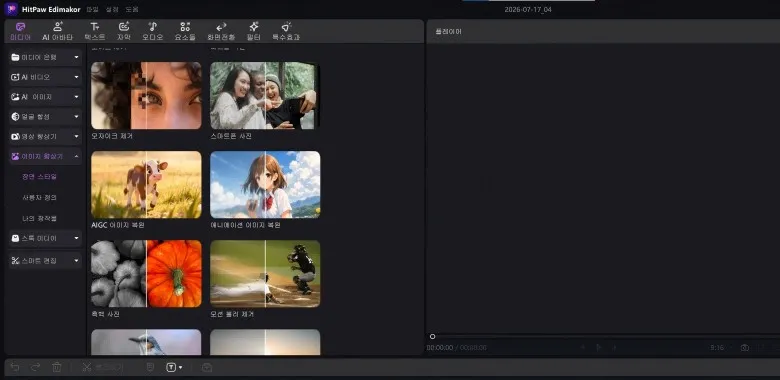Expand the AI 이미지 section
The width and height of the screenshot is (780, 380).
pos(76,97)
